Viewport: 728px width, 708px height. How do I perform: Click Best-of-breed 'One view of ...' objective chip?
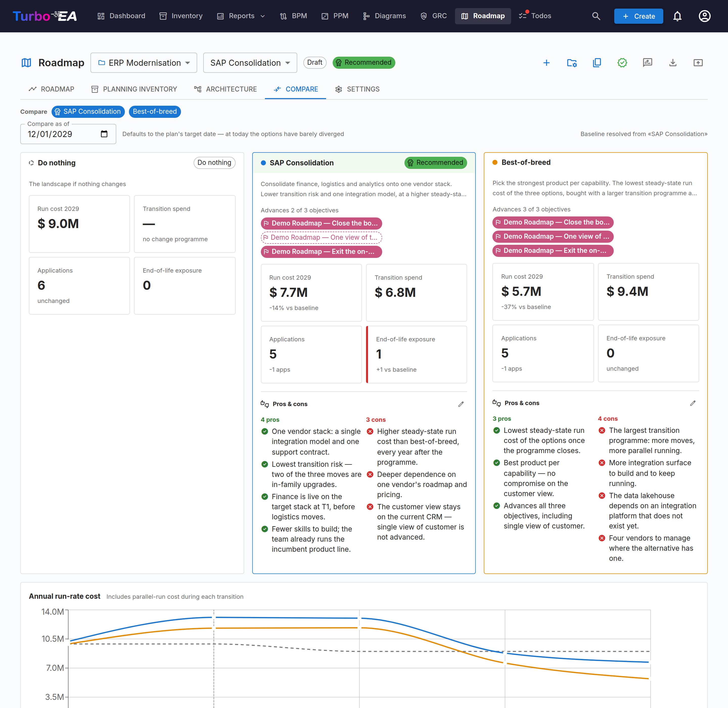(x=553, y=236)
